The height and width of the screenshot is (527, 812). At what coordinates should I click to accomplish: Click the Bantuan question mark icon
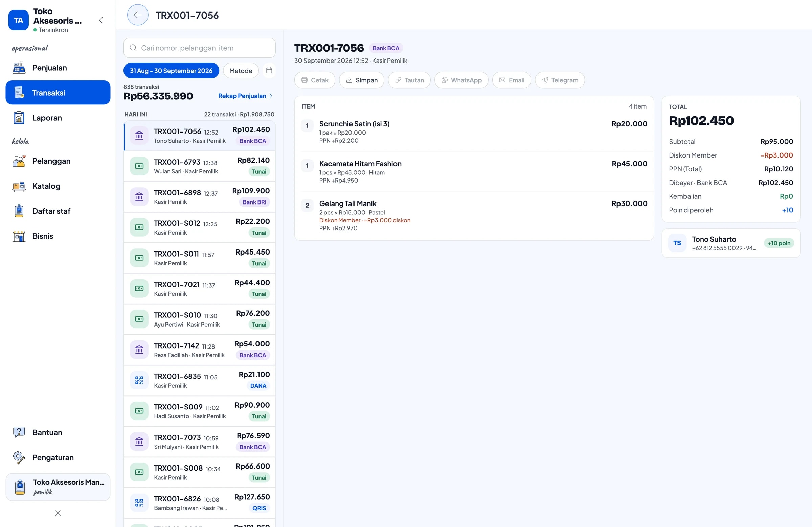[19, 432]
